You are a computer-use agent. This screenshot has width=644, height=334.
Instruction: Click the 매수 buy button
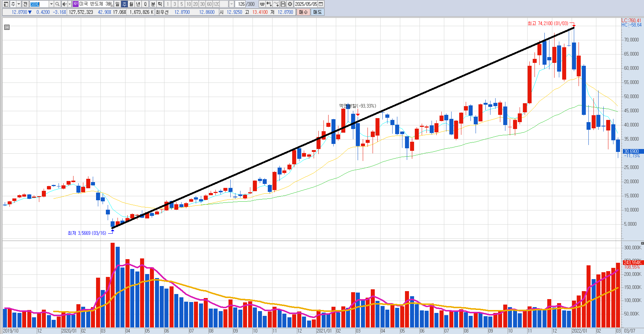click(303, 12)
